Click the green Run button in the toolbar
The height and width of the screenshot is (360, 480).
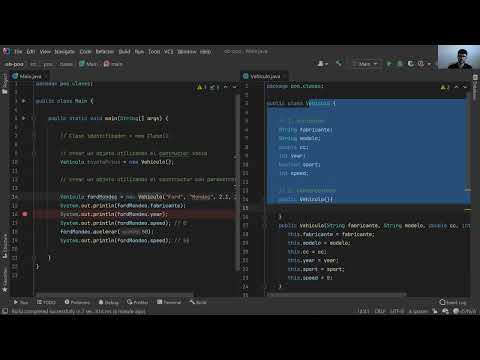[389, 63]
